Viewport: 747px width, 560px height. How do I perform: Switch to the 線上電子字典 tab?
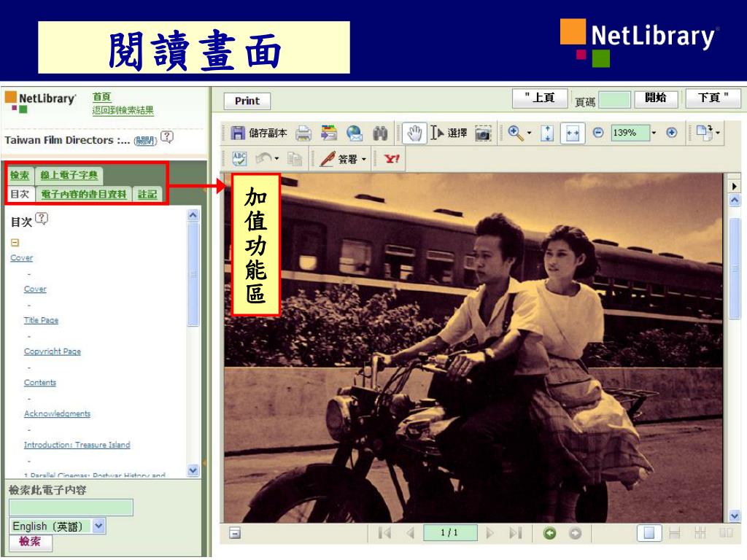[x=69, y=175]
